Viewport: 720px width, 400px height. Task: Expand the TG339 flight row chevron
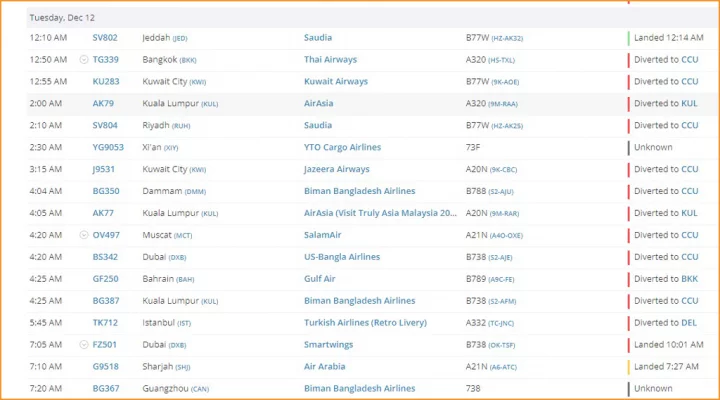[84, 60]
